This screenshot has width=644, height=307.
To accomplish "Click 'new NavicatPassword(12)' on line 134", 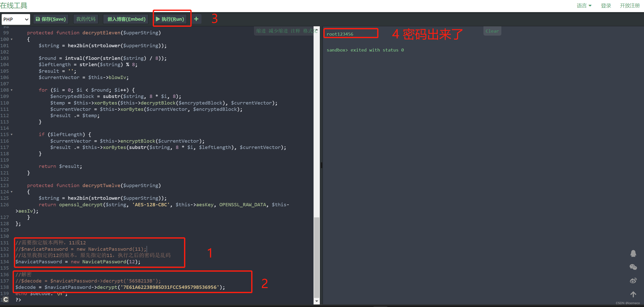I will (x=104, y=262).
